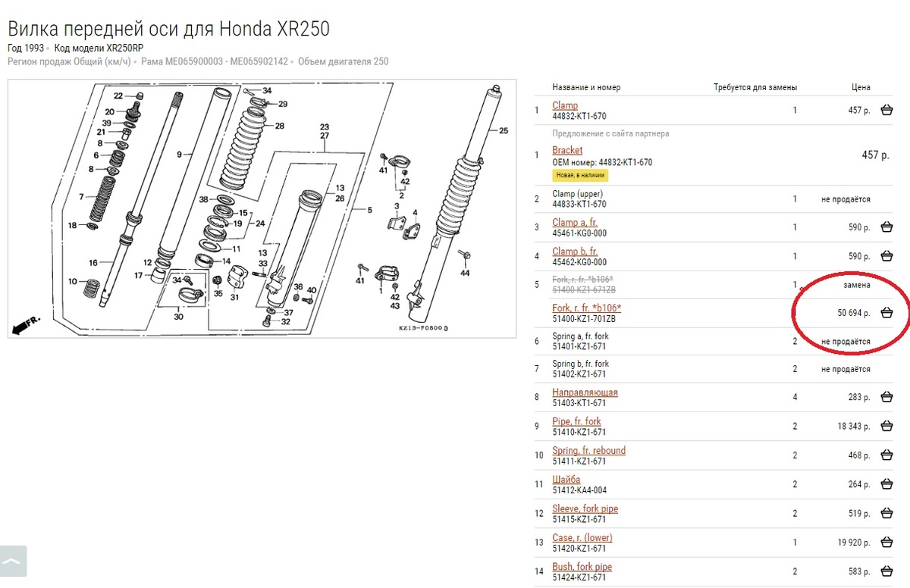Open the Spring, fr. rebound link
Screen dimensions: 910x588
[x=589, y=450]
